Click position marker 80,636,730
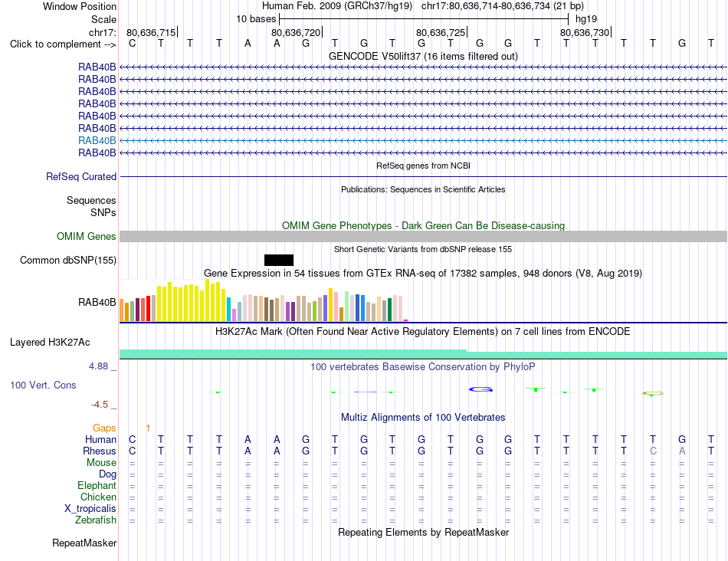The height and width of the screenshot is (561, 728). click(585, 32)
